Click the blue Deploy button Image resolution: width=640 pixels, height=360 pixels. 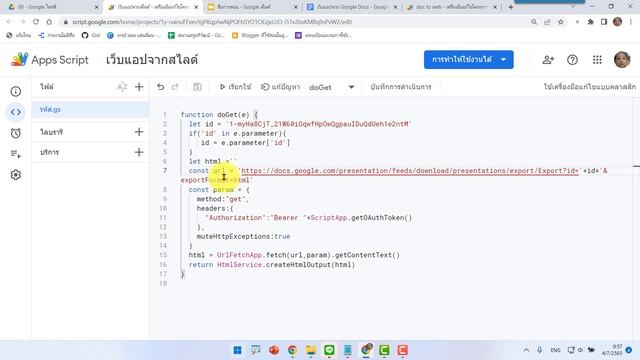pyautogui.click(x=461, y=60)
